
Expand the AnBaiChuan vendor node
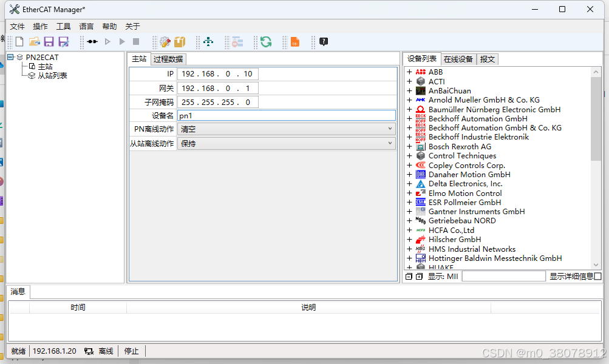point(409,91)
